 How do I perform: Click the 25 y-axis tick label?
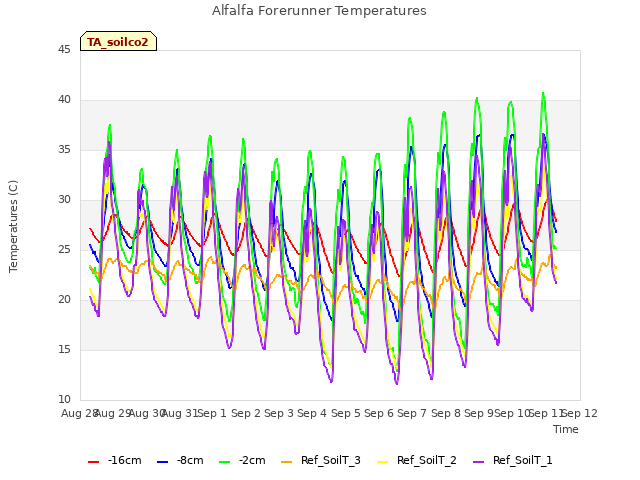64,249
